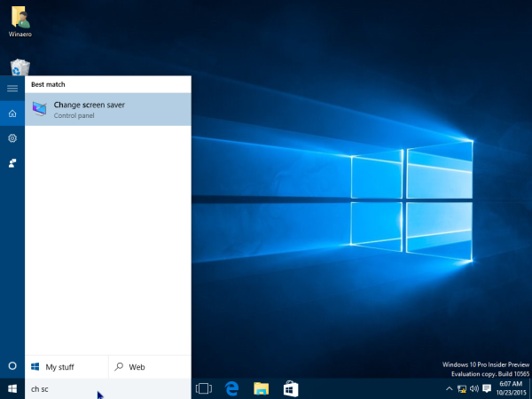This screenshot has height=399, width=532.
Task: Click the screen saver monitor icon
Action: [x=40, y=109]
